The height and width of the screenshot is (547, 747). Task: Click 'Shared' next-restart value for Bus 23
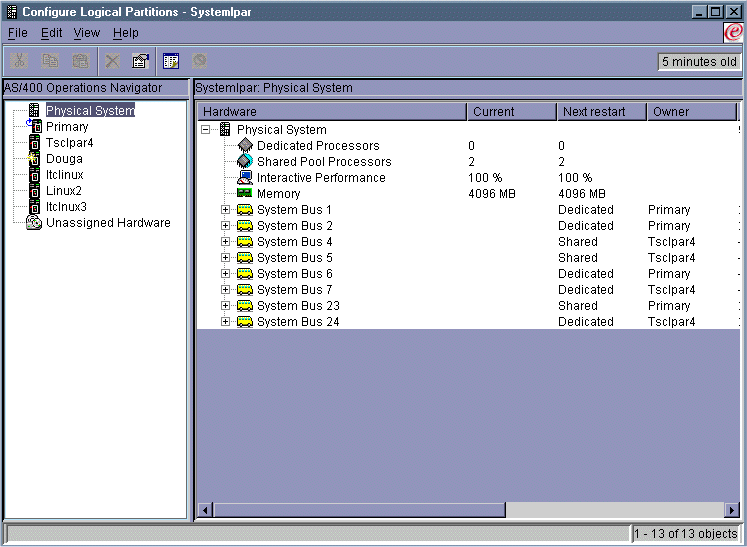578,306
